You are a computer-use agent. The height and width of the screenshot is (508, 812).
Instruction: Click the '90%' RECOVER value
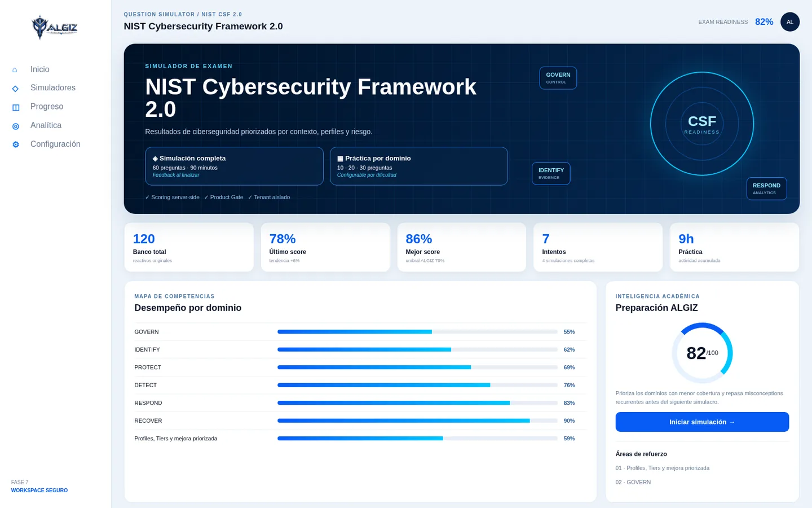(x=569, y=421)
